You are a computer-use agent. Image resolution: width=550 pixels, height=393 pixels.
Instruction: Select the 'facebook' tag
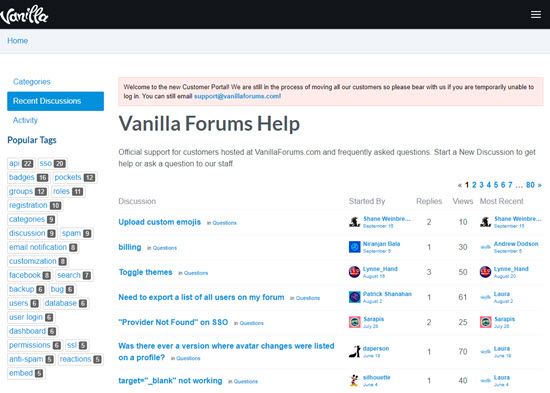coord(30,275)
